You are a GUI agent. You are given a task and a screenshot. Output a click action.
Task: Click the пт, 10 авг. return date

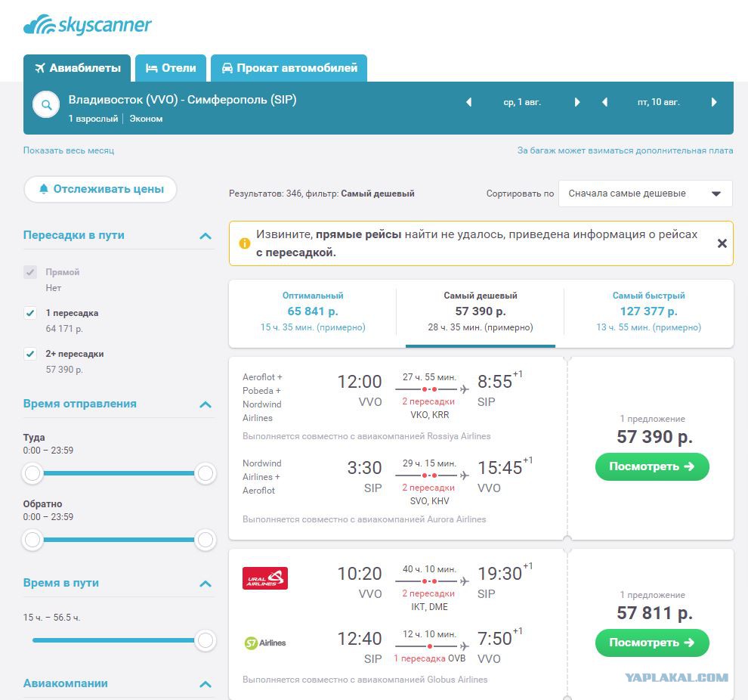pyautogui.click(x=658, y=102)
